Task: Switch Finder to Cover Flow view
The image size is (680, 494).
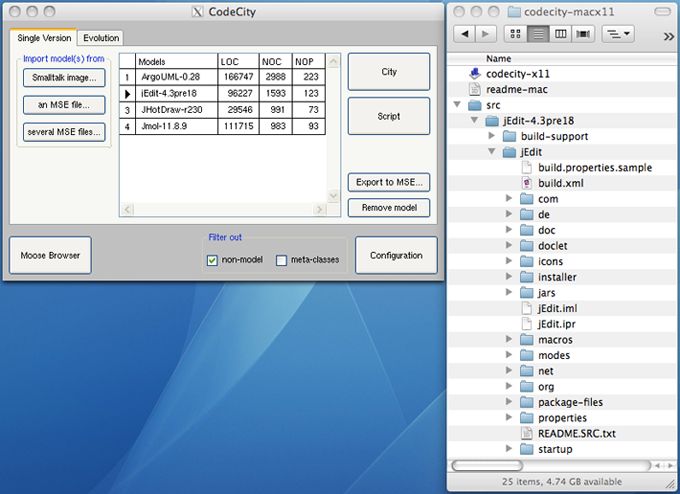Action: coord(583,34)
